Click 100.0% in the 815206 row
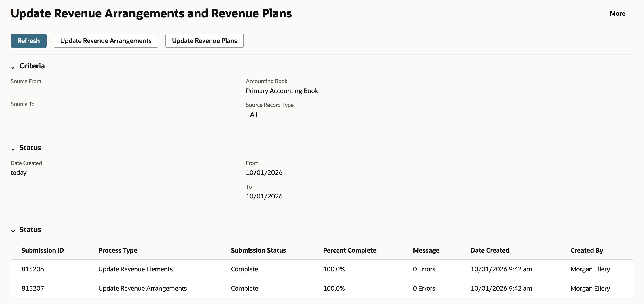The height and width of the screenshot is (304, 644). click(x=334, y=269)
